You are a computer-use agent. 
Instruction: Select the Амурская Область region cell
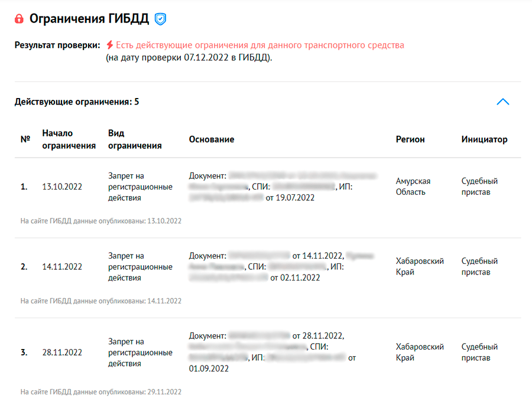[413, 187]
